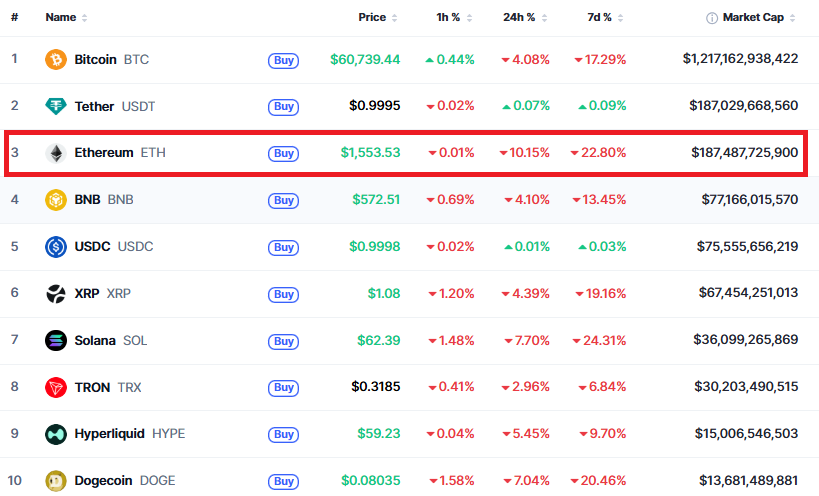Viewport: 819px width, 496px height.
Task: Click Buy button for BNB
Action: click(284, 200)
